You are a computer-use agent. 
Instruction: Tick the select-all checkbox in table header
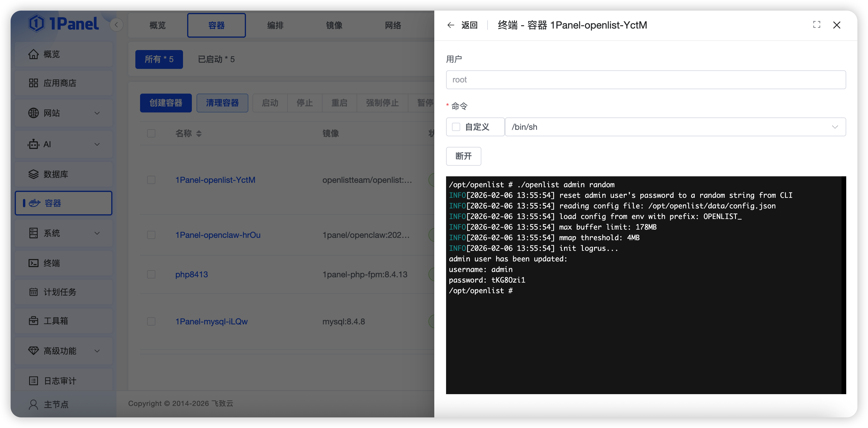point(151,133)
